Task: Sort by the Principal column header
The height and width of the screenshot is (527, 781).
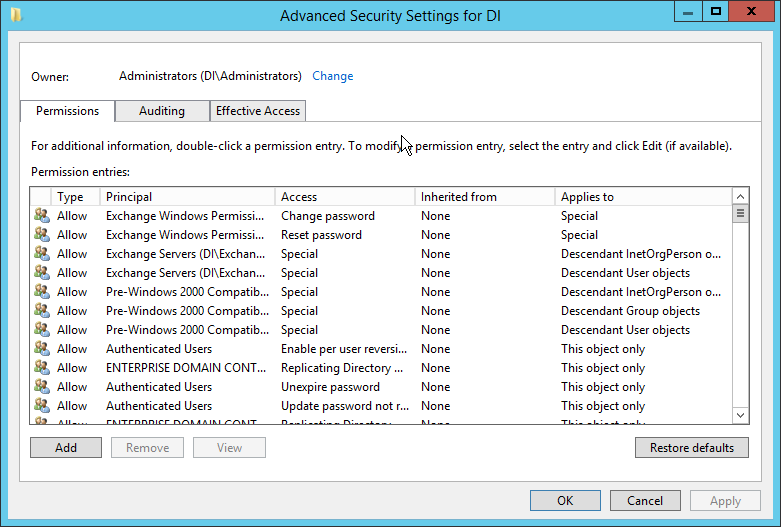Action: click(x=188, y=197)
